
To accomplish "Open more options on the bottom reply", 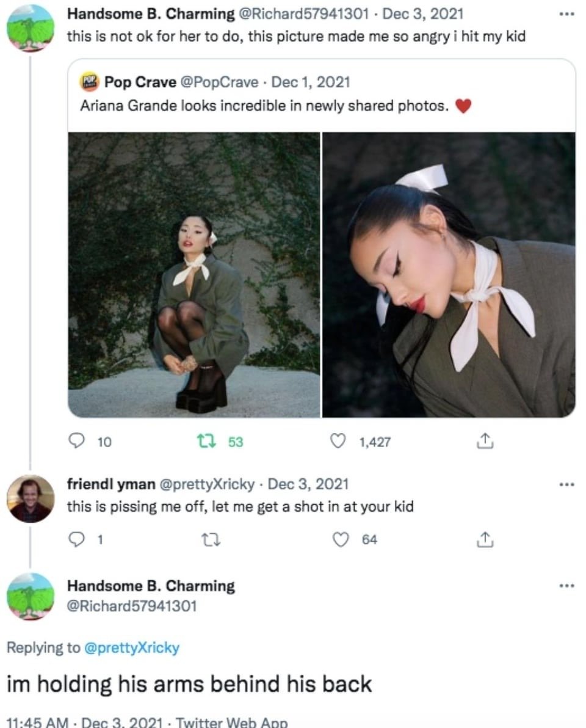I will [566, 586].
